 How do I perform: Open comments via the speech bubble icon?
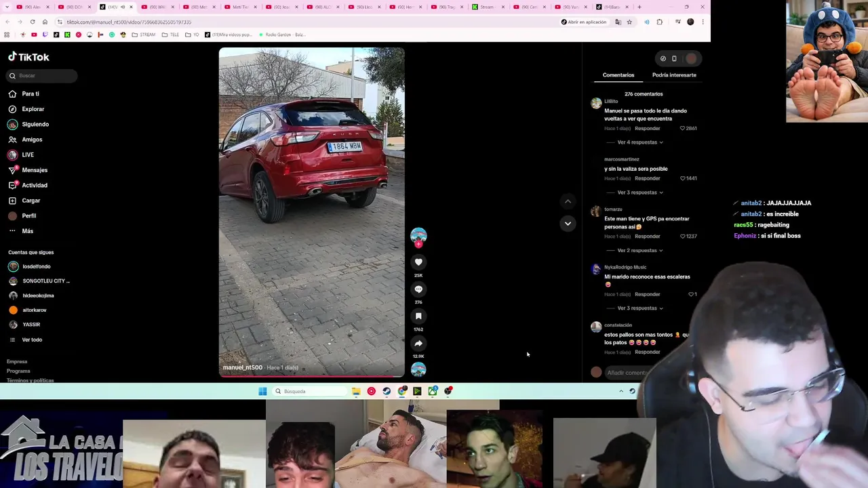(418, 289)
